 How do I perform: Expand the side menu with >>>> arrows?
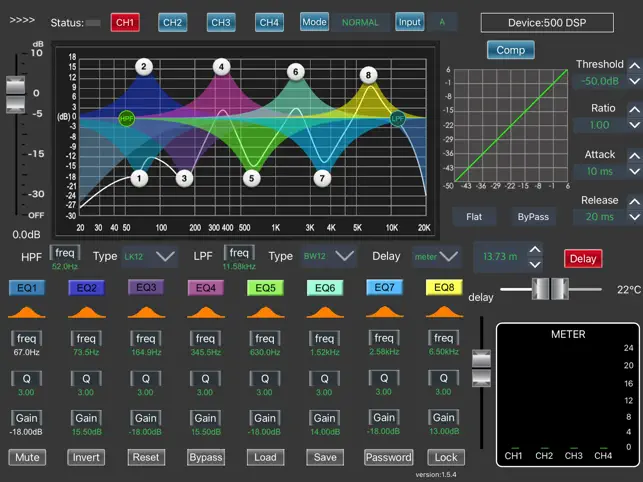tap(22, 20)
